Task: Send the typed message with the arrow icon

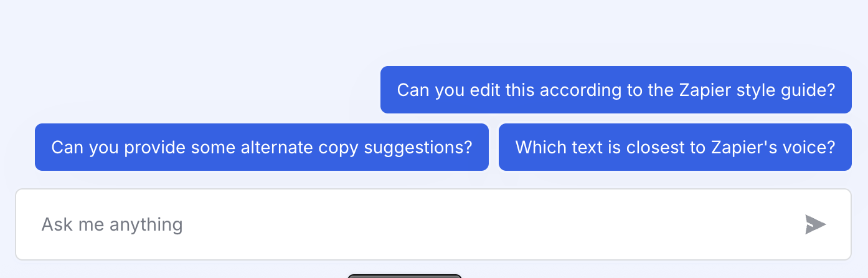Action: coord(815,224)
